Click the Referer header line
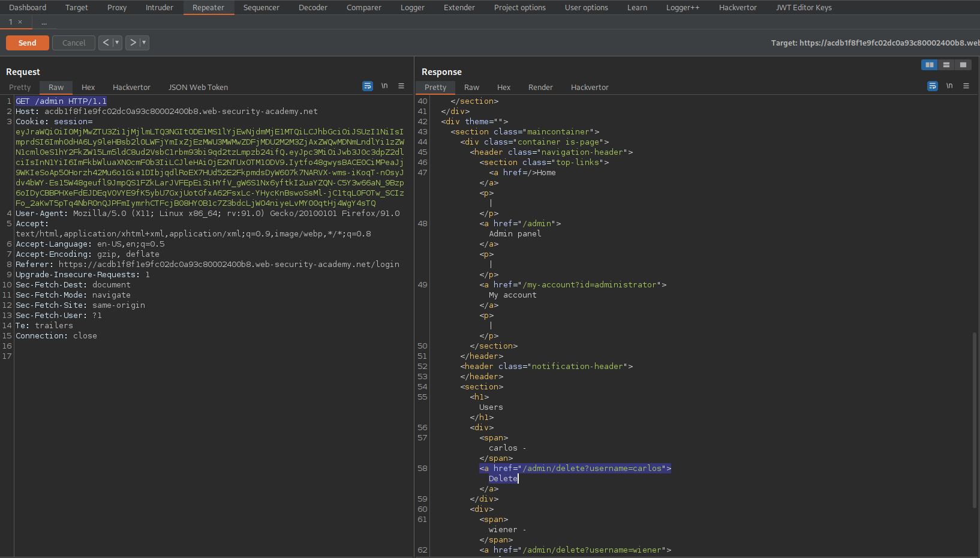The image size is (980, 558). pyautogui.click(x=208, y=265)
